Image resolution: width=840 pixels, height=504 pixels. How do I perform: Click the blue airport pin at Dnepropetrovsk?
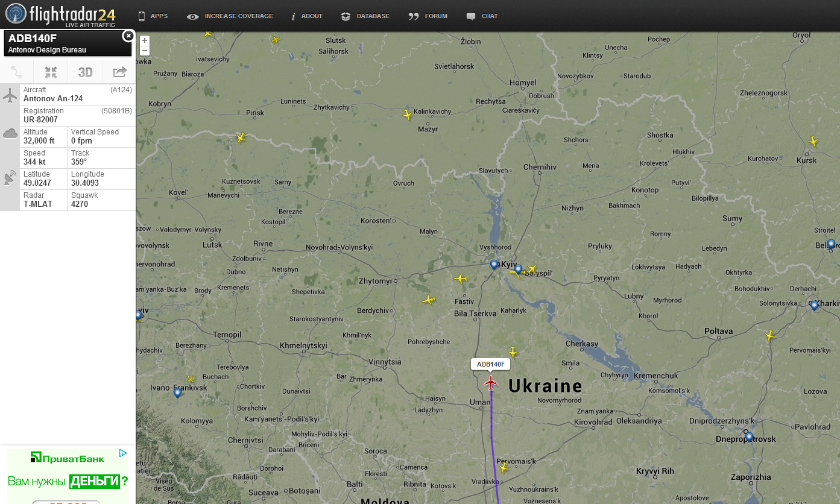749,436
